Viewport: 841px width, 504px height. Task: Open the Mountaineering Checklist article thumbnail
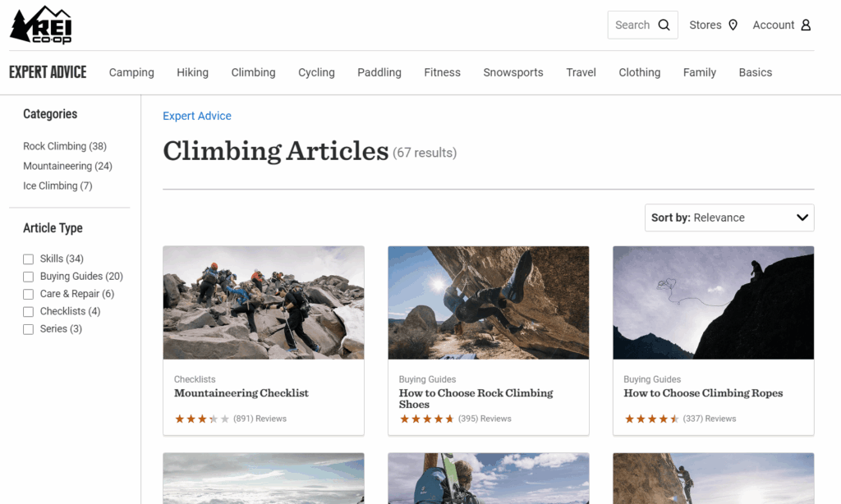point(264,302)
